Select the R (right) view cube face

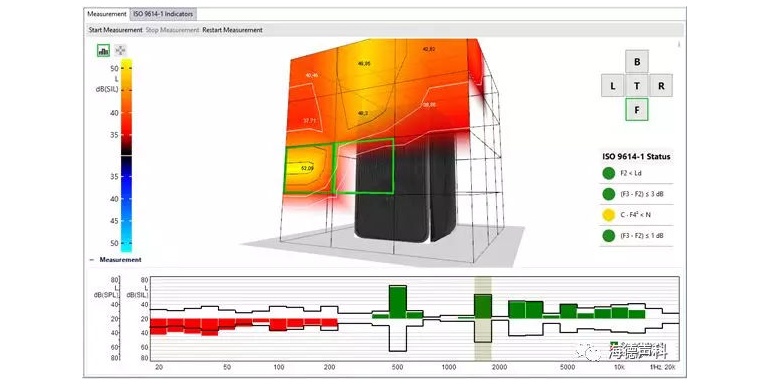click(661, 86)
